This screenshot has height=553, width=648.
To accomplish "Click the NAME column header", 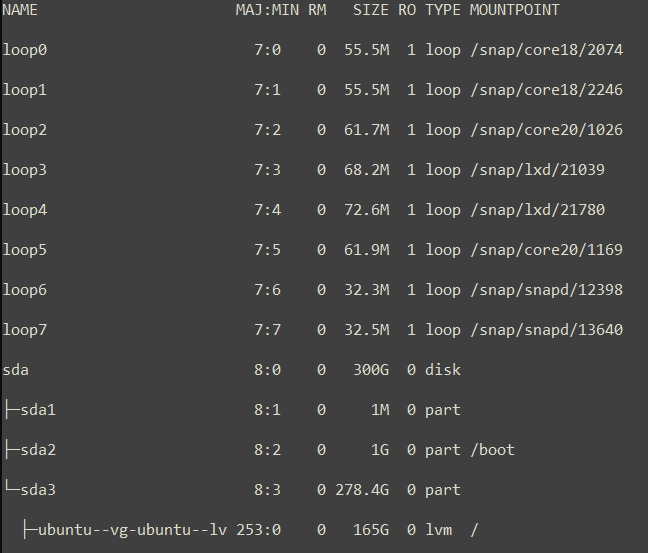I will coord(20,10).
